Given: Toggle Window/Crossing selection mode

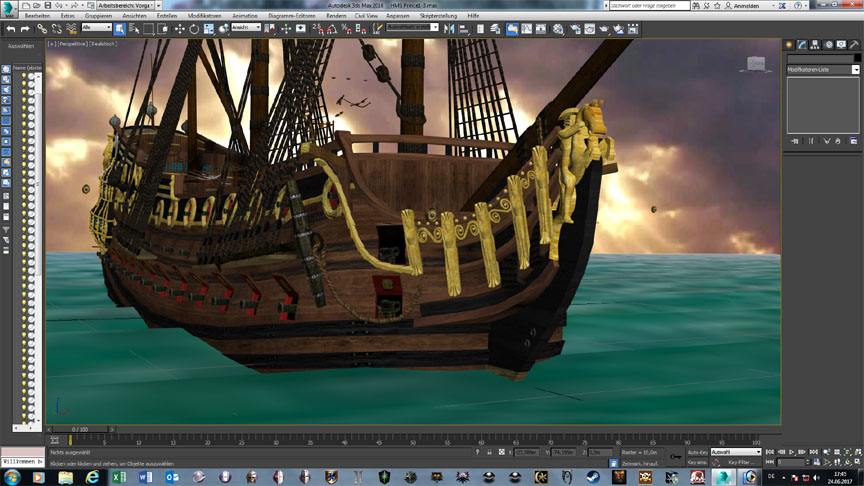Looking at the screenshot, I should point(163,29).
